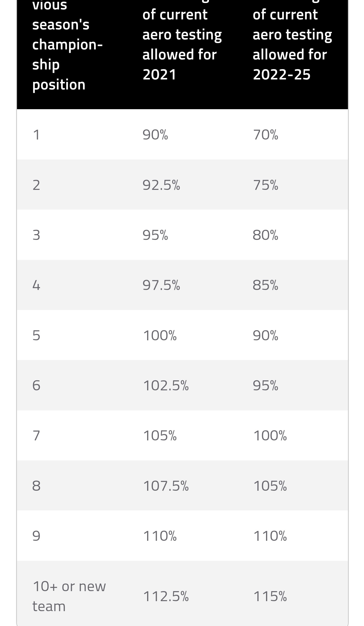Select the 85% cell for position 4
364x626 pixels.
click(x=265, y=285)
